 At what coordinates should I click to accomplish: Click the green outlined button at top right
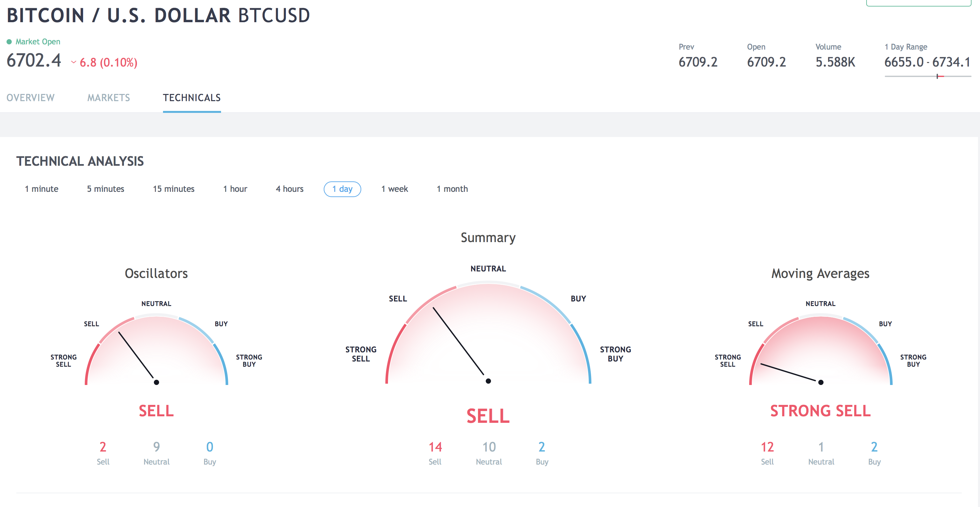pyautogui.click(x=918, y=3)
